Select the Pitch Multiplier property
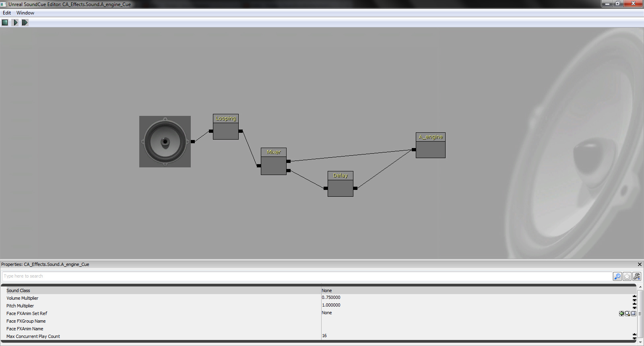Viewport: 644px width, 346px height. [x=20, y=306]
